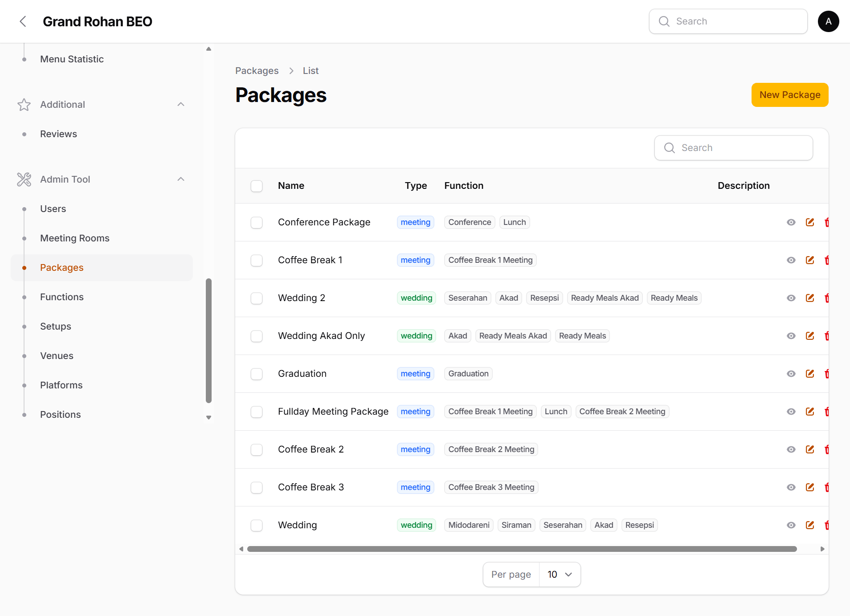The width and height of the screenshot is (850, 616).
Task: View the Conference Package row
Action: pyautogui.click(x=791, y=222)
